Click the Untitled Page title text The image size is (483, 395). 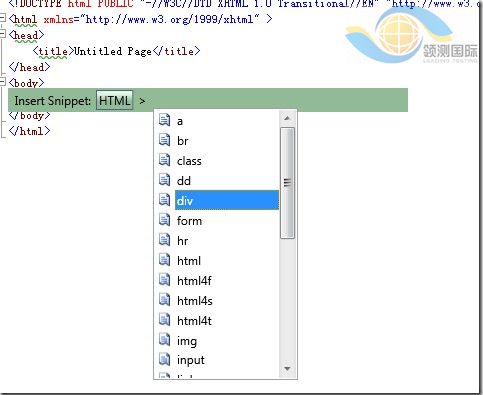[112, 51]
